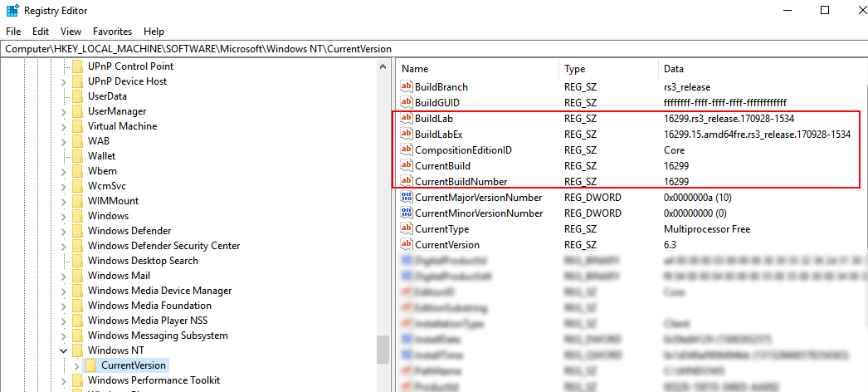Click the BuildGUID string value icon
The image size is (868, 392).
coord(407,102)
